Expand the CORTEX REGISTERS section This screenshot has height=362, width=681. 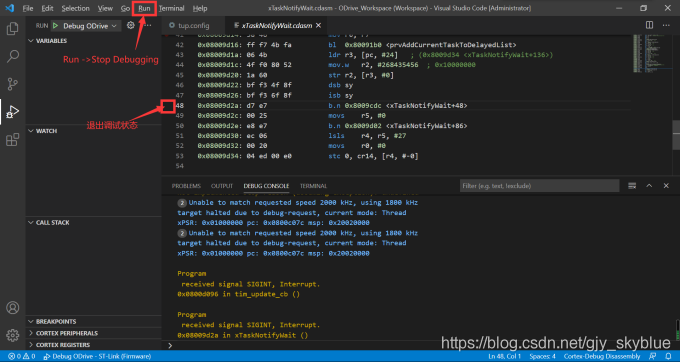click(x=59, y=345)
